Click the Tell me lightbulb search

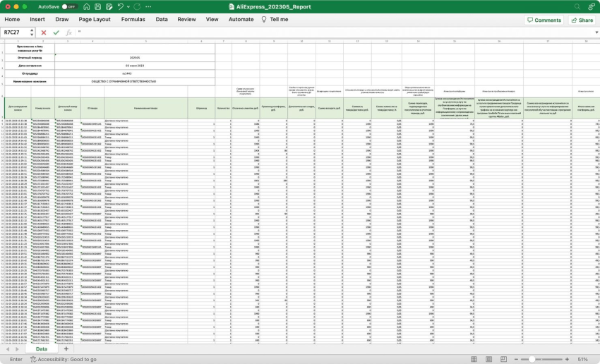tap(275, 19)
